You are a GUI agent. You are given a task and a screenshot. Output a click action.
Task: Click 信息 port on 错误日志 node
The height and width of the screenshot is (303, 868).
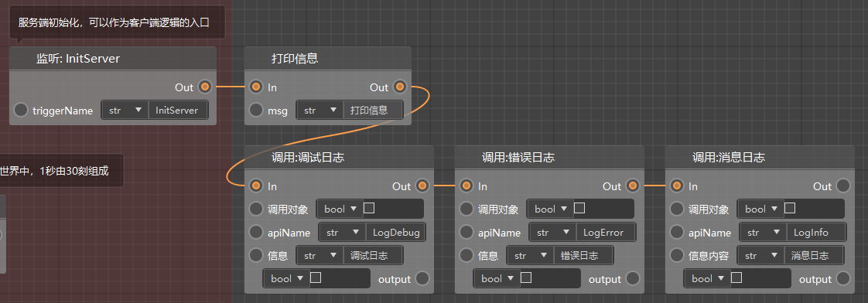[466, 255]
